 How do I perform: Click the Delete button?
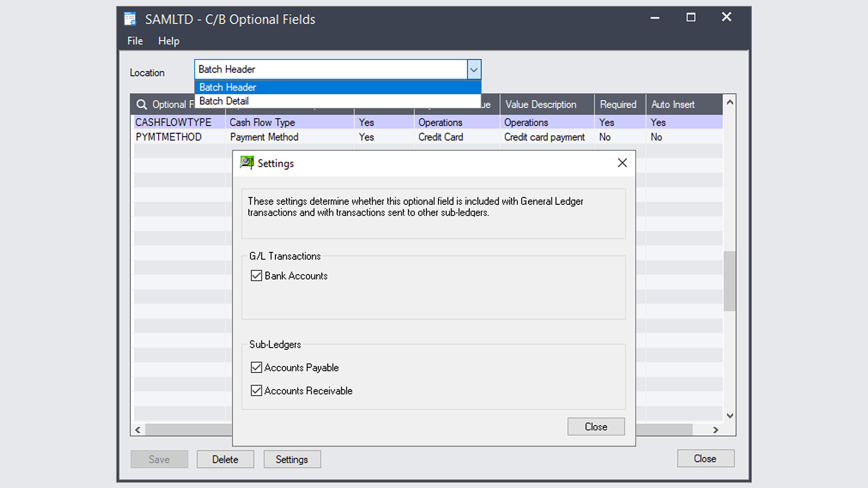[x=225, y=459]
